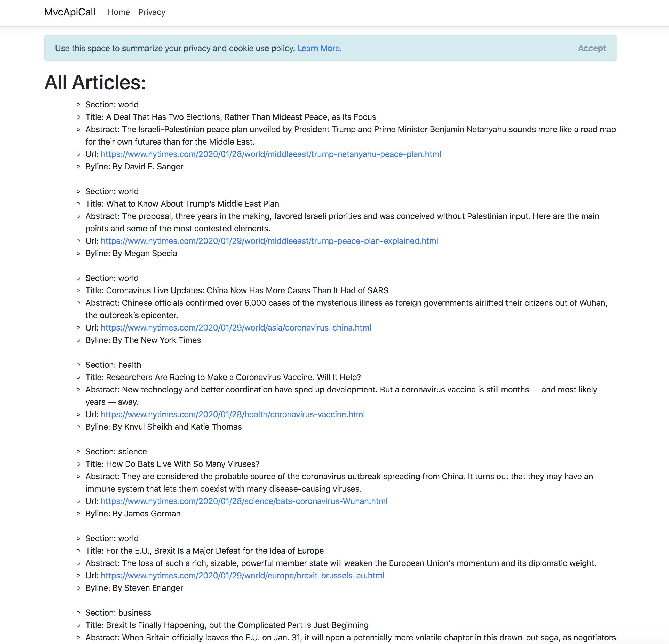Click the byline By David E. Sanger
The width and height of the screenshot is (669, 644).
click(134, 167)
